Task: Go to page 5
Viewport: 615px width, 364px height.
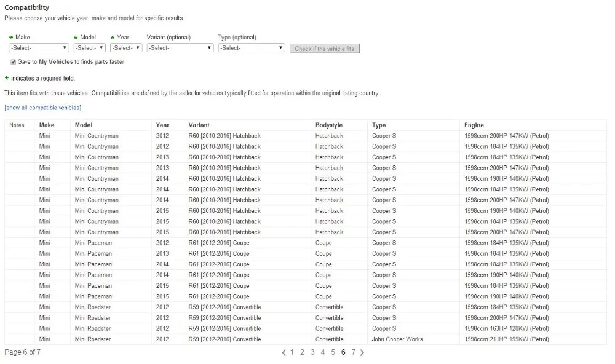Action: coord(333,352)
